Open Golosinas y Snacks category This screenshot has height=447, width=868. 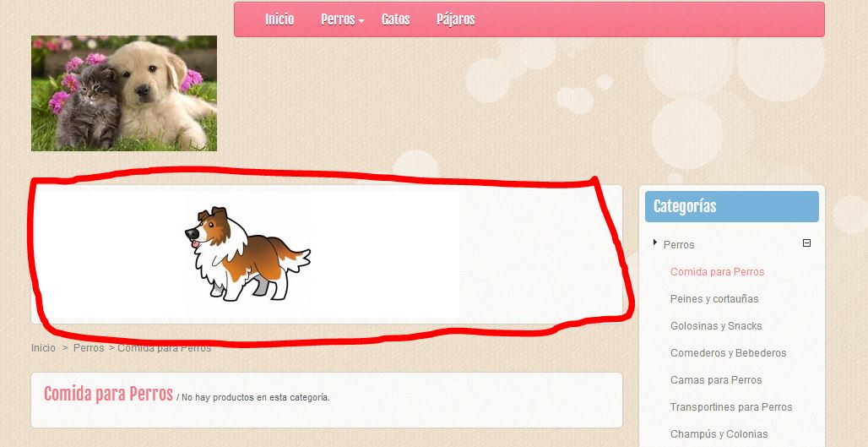click(716, 325)
